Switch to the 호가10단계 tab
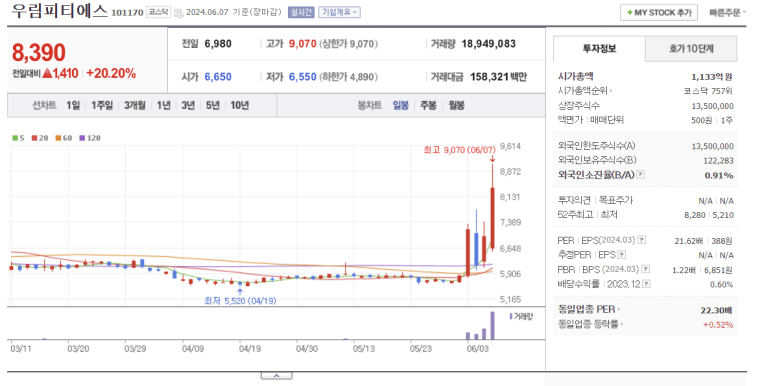The width and height of the screenshot is (773, 386). pos(691,49)
